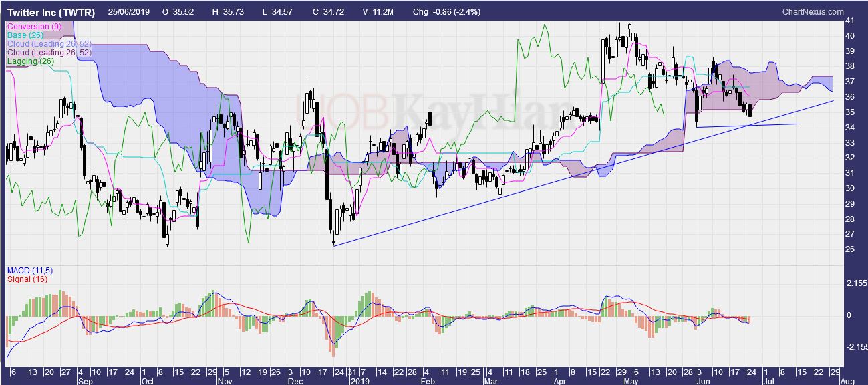Click price axis label 38
This screenshot has width=868, height=385.
point(851,66)
